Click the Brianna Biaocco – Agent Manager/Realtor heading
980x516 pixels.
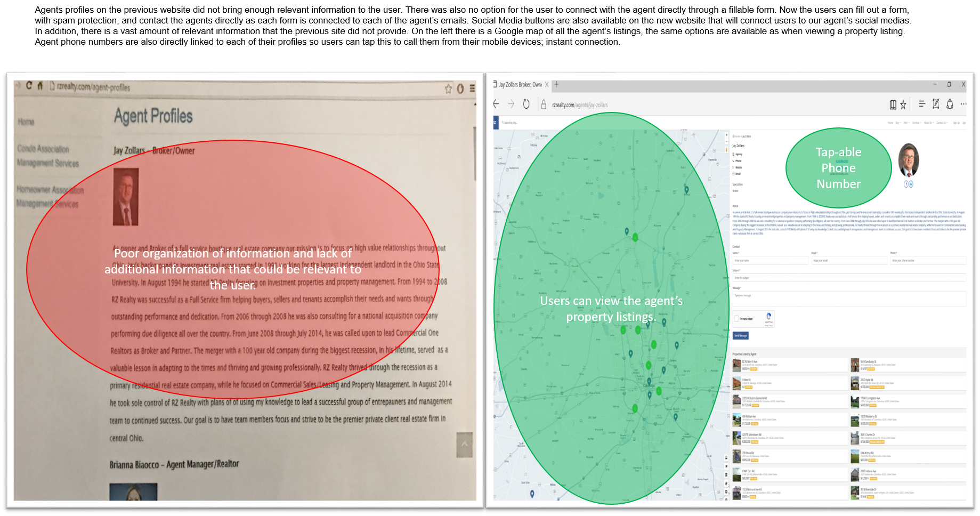pyautogui.click(x=174, y=464)
